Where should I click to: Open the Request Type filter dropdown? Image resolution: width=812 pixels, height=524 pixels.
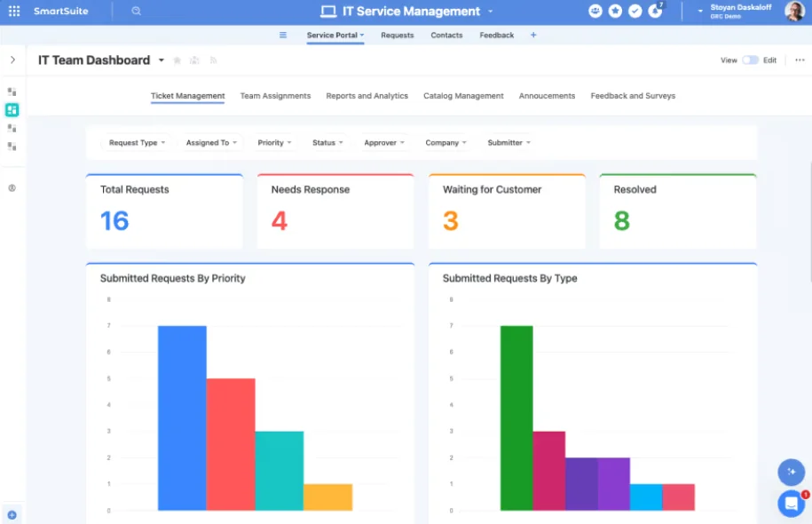click(x=138, y=142)
